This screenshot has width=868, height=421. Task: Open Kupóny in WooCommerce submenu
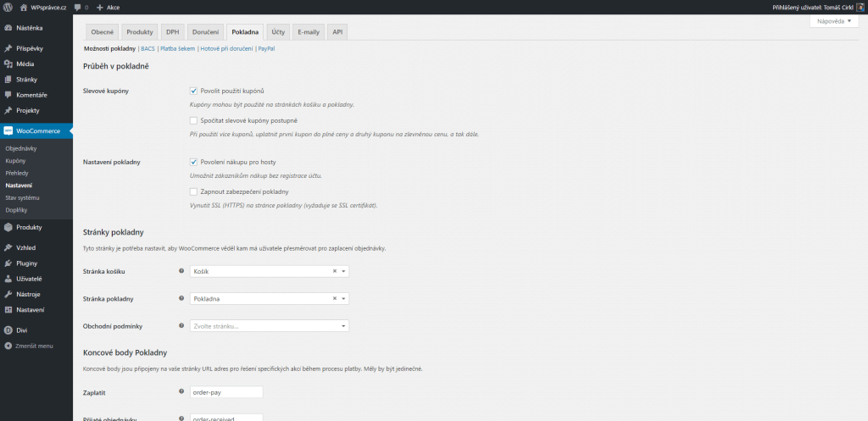tap(15, 161)
